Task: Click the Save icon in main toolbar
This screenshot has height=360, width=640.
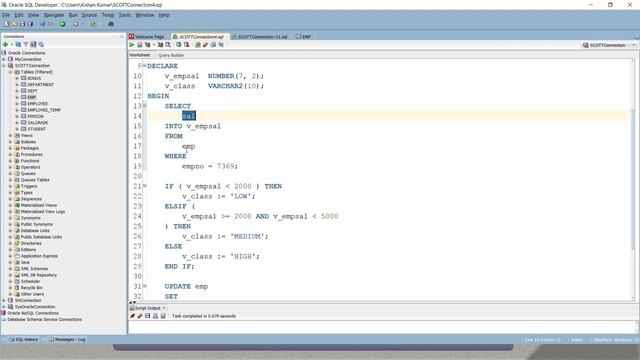Action: click(x=22, y=24)
